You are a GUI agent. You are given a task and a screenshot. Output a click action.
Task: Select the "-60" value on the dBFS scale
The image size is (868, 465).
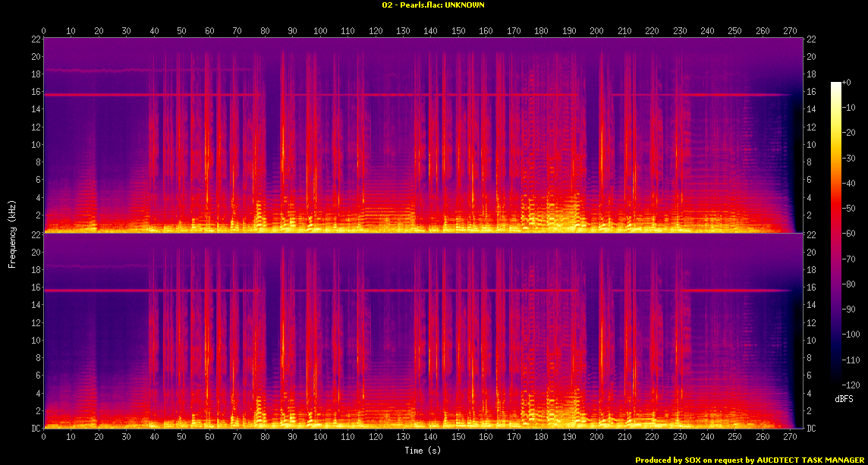click(848, 234)
